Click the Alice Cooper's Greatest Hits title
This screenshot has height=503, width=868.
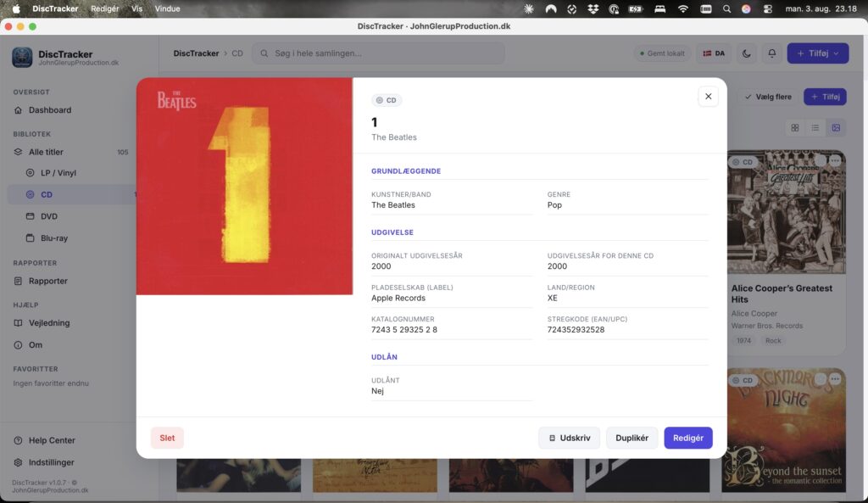(782, 293)
